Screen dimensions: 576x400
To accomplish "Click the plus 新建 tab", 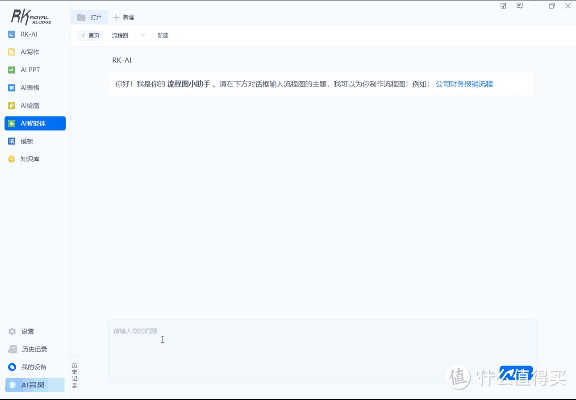I will click(x=123, y=17).
